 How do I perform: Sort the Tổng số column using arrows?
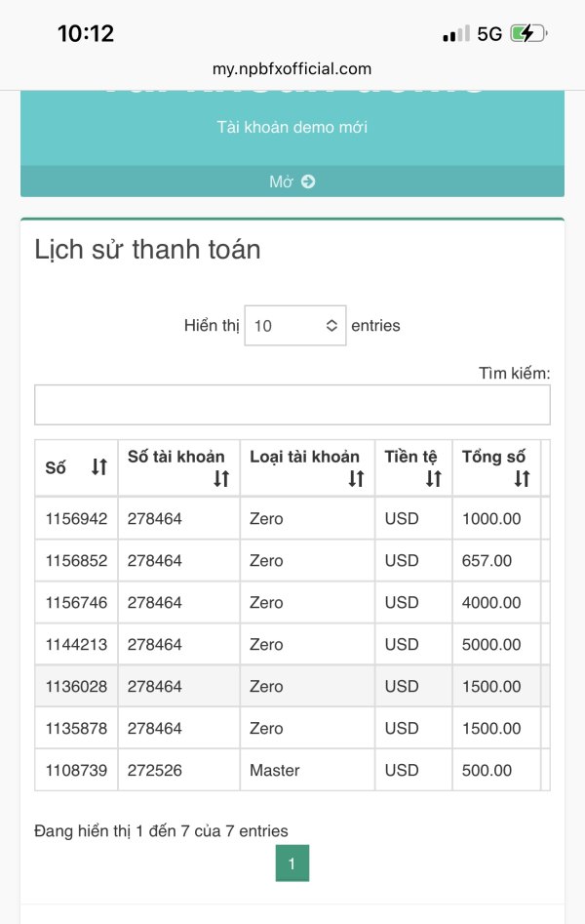[x=523, y=478]
